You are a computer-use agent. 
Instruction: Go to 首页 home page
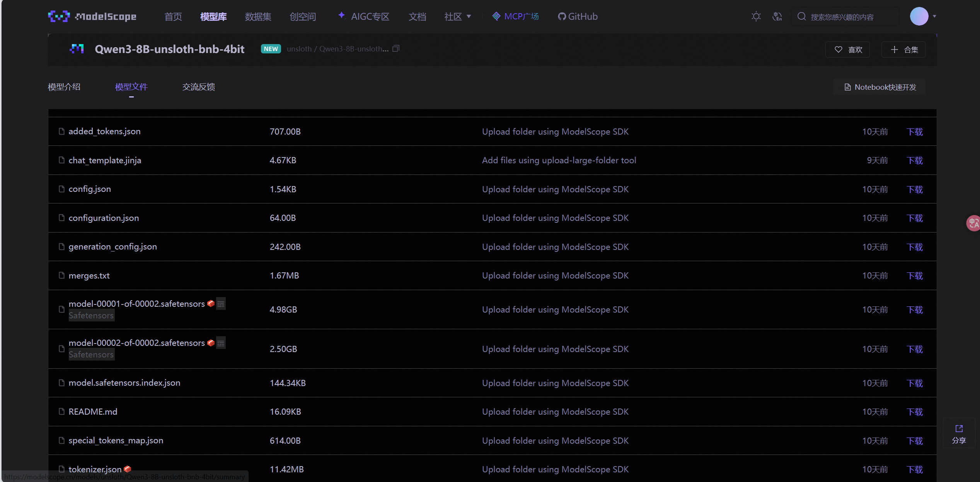click(x=173, y=17)
